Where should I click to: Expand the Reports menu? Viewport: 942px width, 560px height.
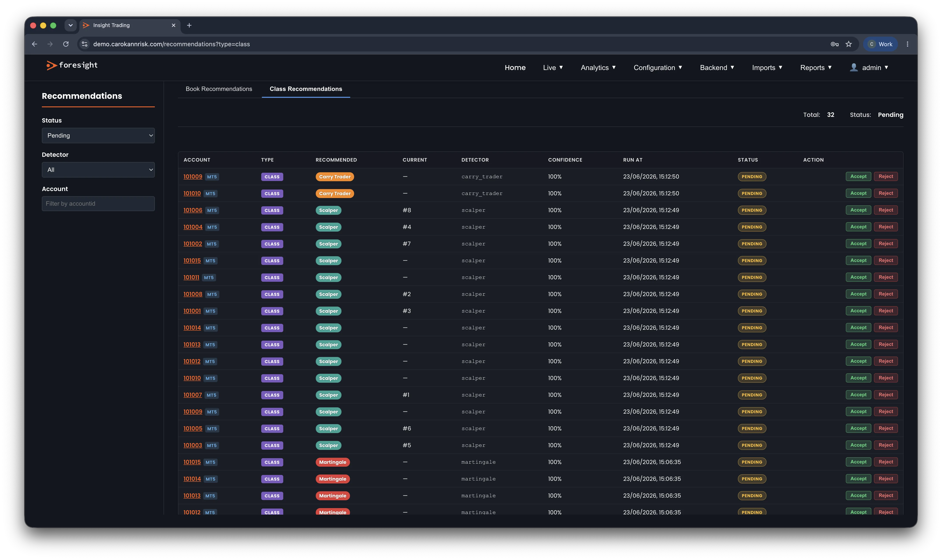816,68
